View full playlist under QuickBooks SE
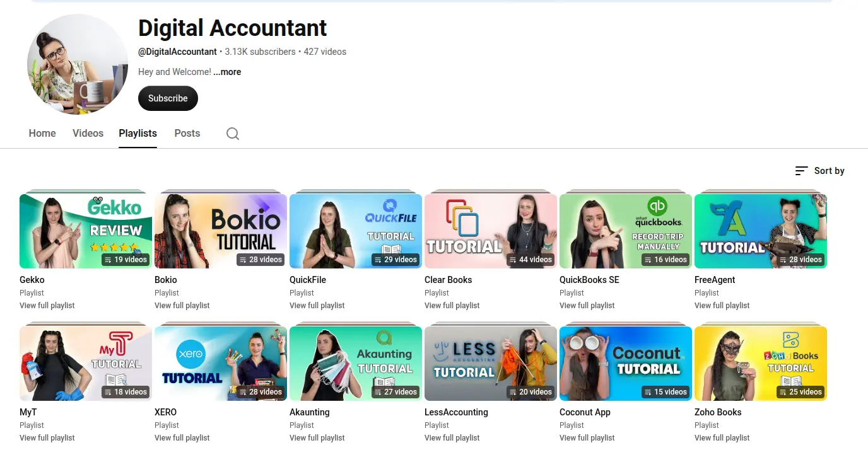 (x=587, y=306)
